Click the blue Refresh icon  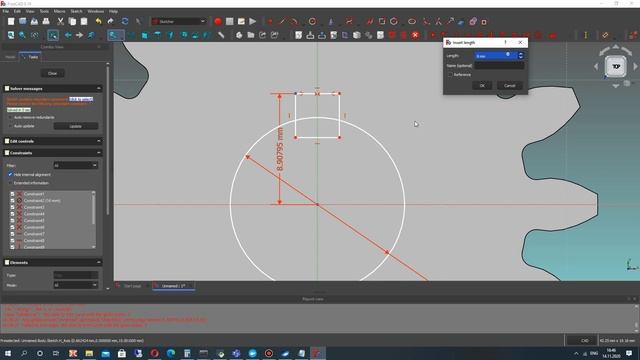125,22
